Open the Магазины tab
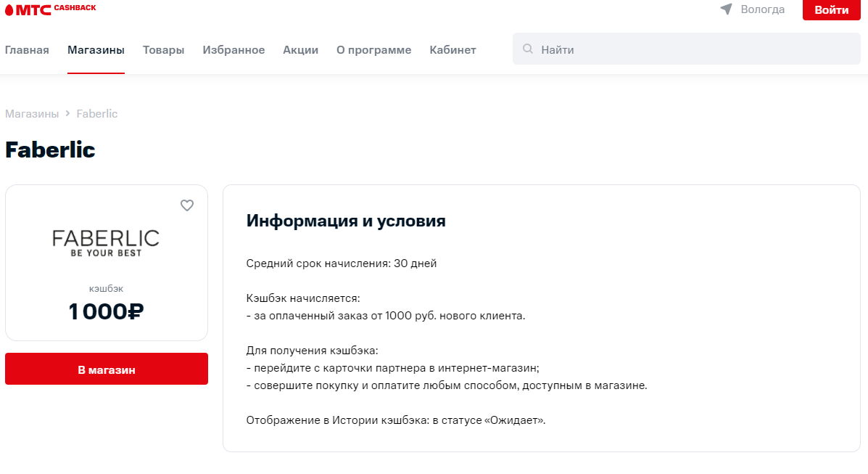The image size is (868, 474). pyautogui.click(x=96, y=50)
